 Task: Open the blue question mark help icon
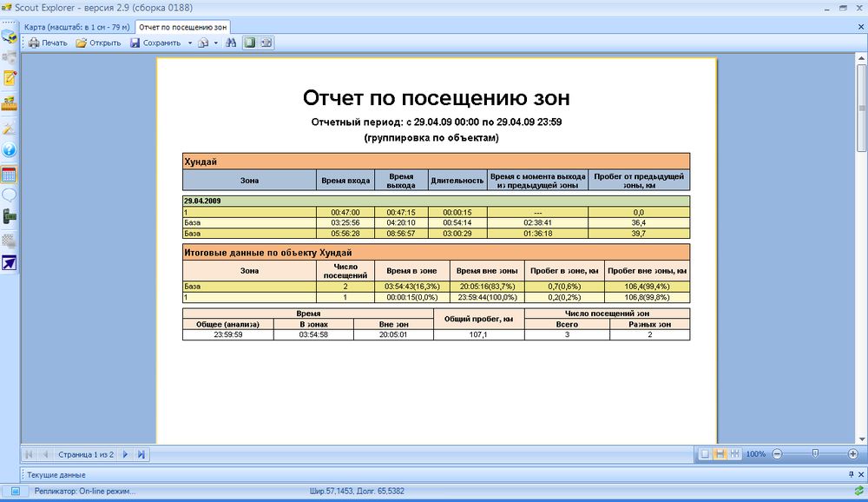point(10,149)
